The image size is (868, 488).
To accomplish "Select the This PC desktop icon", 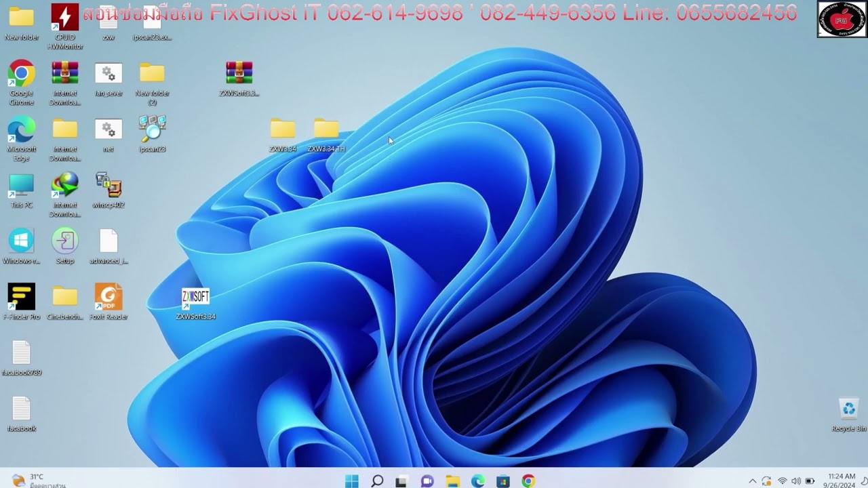I will coord(22,190).
